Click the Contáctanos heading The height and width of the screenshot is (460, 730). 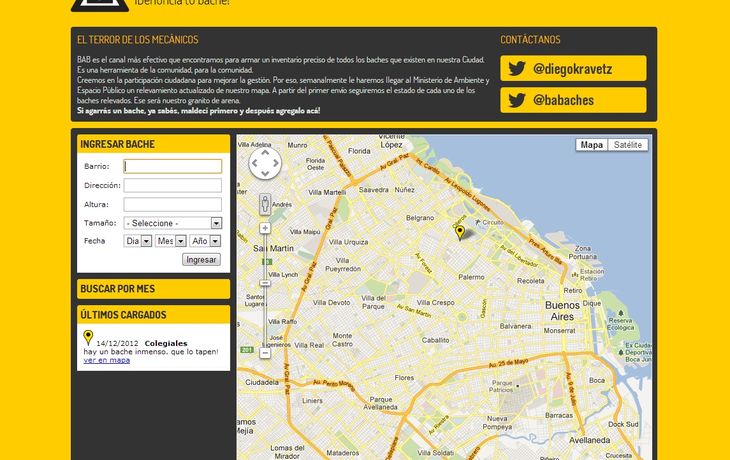pos(530,40)
